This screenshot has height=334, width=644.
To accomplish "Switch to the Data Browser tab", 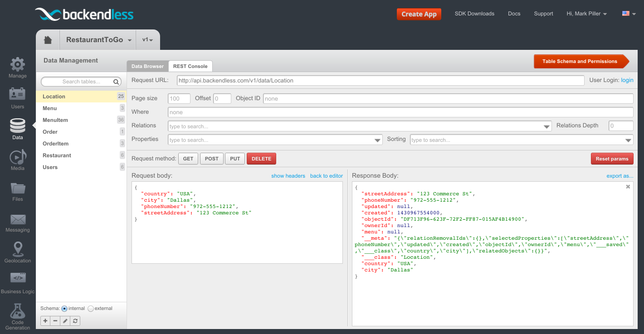I will click(147, 66).
